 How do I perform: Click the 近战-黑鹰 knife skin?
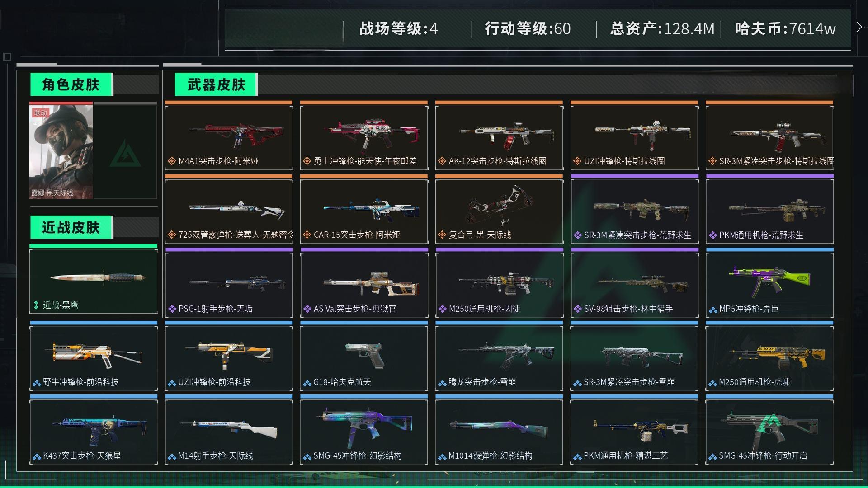(94, 281)
